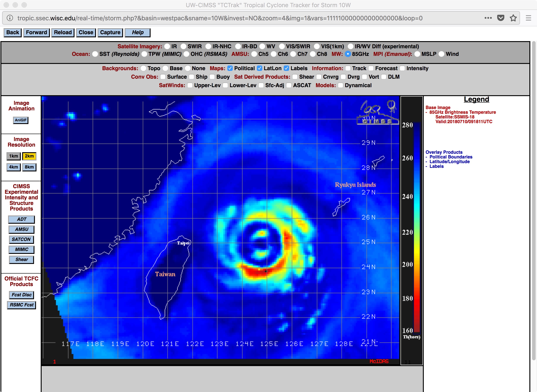Viewport: 537px width, 392px height.
Task: Select MPI MSLP radio button
Action: coord(417,54)
